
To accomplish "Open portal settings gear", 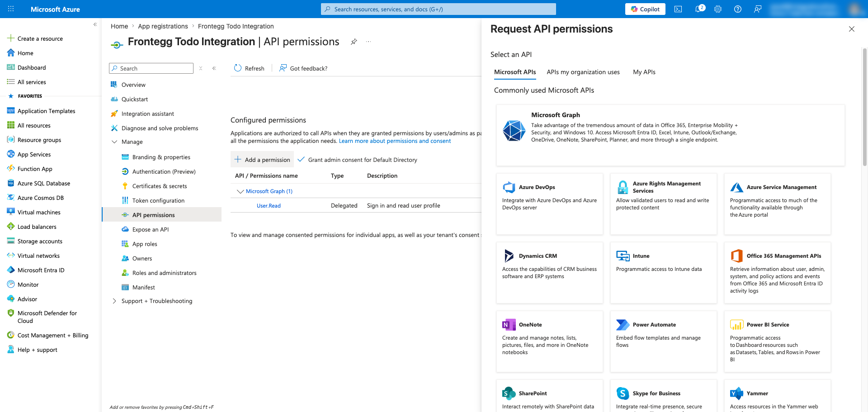I will click(x=718, y=9).
